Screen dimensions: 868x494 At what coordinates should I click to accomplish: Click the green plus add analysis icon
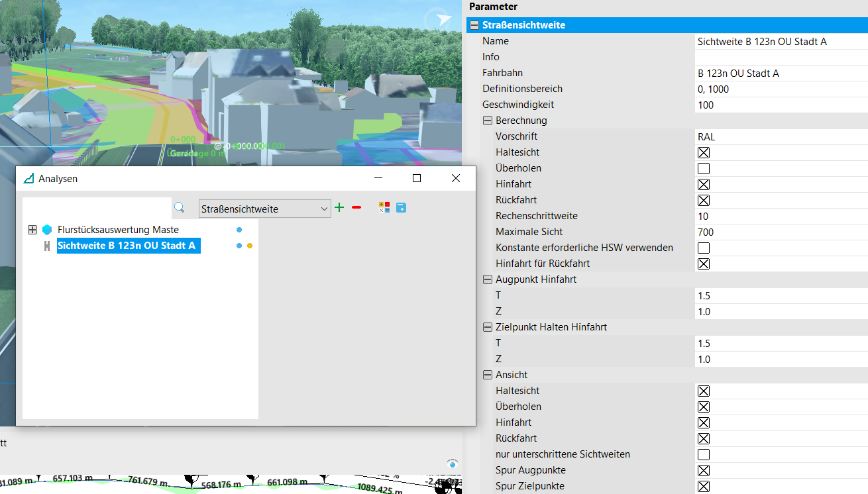tap(339, 208)
